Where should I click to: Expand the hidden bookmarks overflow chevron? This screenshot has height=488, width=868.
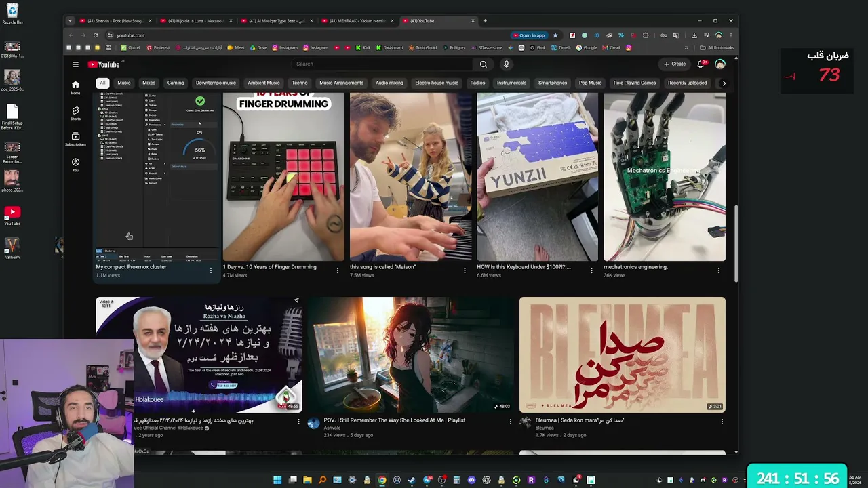click(686, 48)
